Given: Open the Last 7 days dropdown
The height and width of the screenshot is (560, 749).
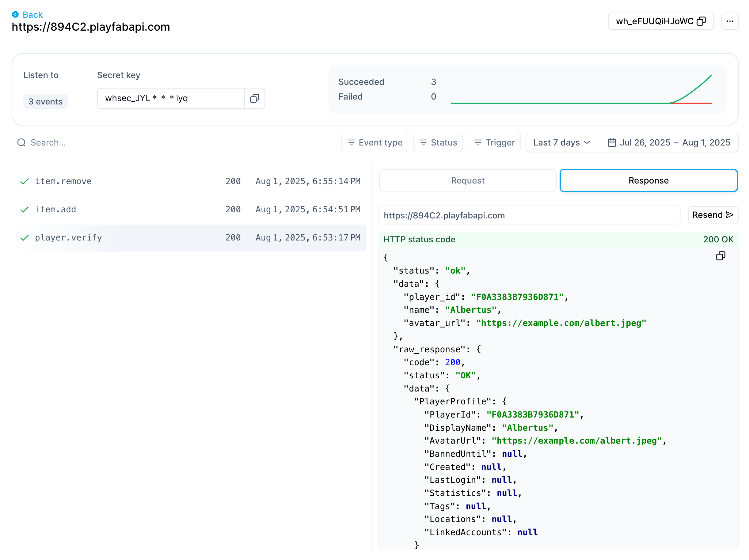Looking at the screenshot, I should [x=561, y=142].
